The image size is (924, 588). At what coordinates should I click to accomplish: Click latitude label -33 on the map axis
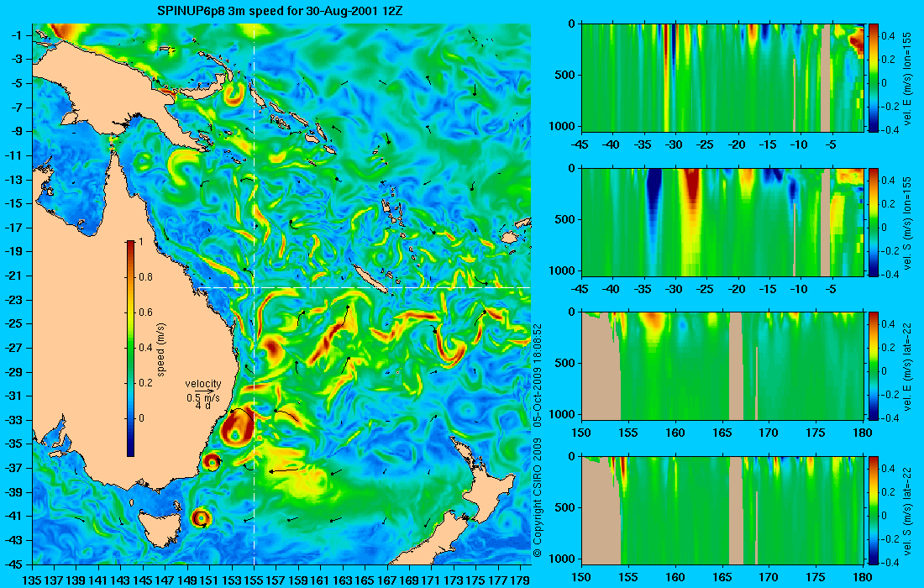click(x=13, y=420)
